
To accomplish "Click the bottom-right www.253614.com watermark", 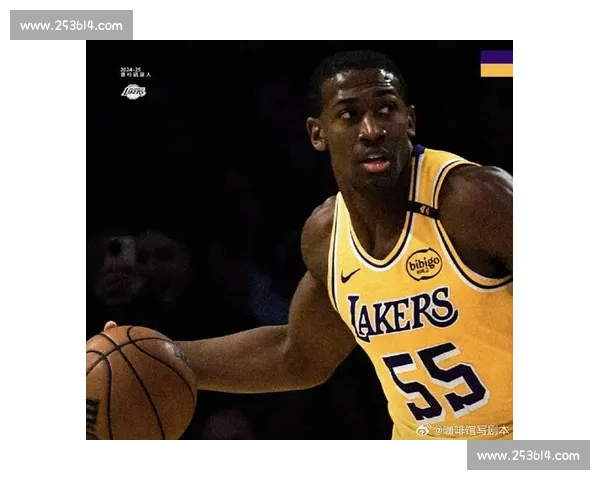I will (527, 456).
